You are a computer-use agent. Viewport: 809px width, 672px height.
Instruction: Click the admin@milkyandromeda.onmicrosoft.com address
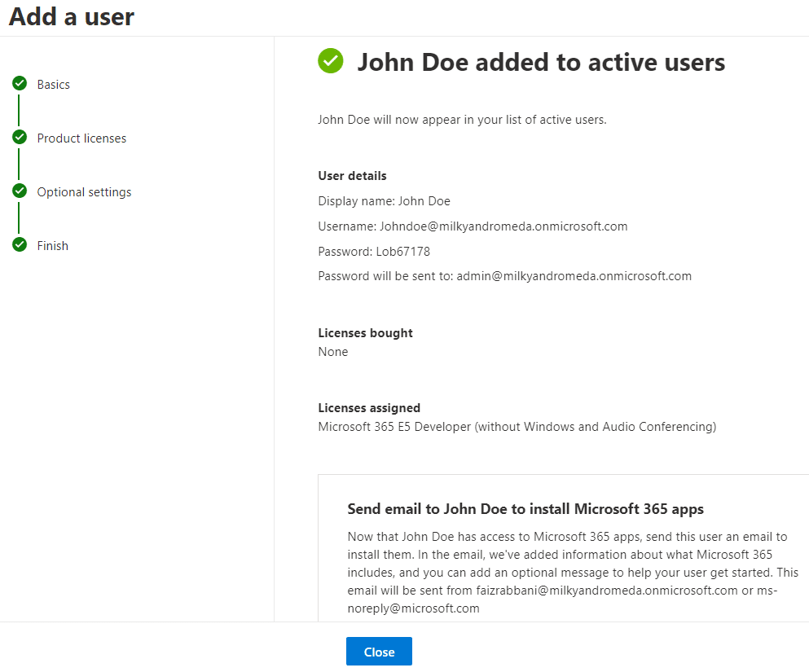574,276
